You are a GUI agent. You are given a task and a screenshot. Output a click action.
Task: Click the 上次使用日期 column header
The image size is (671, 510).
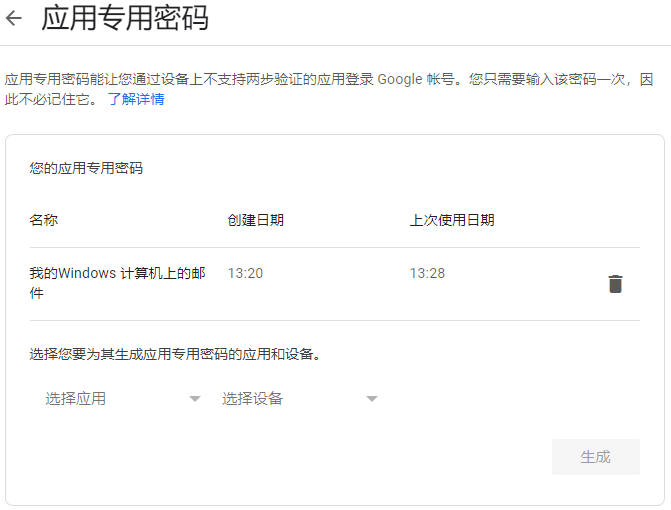452,220
